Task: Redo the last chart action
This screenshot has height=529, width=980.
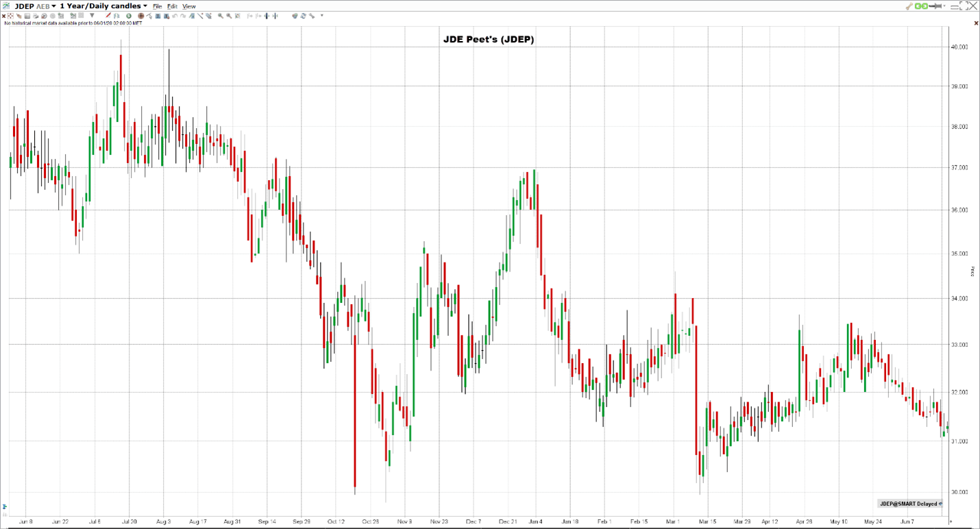Action: 183,16
